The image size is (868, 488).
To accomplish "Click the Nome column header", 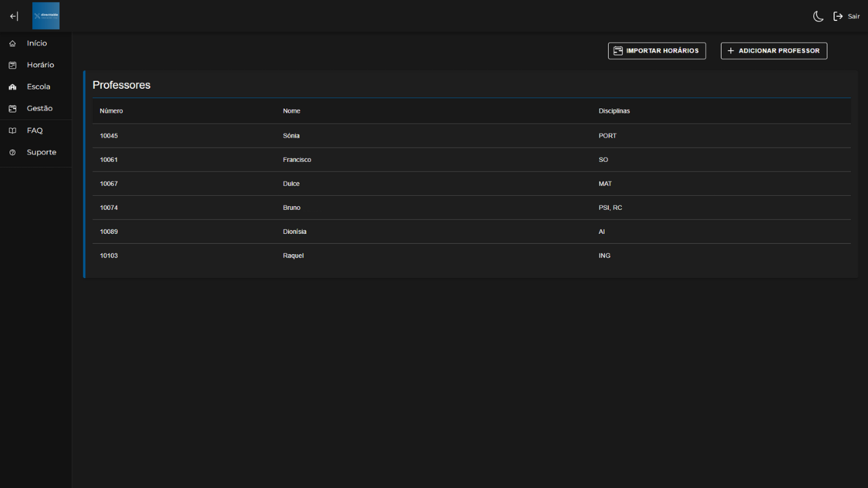I will 292,111.
